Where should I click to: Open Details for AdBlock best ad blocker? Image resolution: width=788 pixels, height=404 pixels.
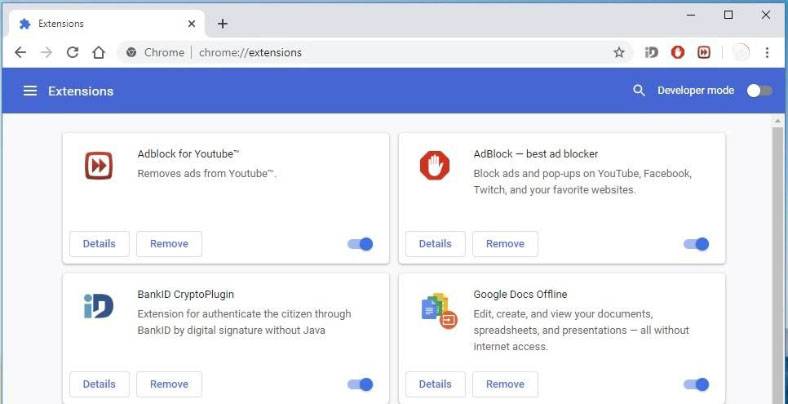tap(435, 244)
